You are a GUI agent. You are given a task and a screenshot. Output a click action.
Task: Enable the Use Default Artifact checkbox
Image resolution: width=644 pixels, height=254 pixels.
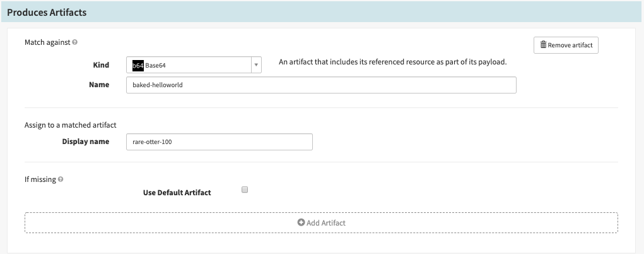[245, 190]
